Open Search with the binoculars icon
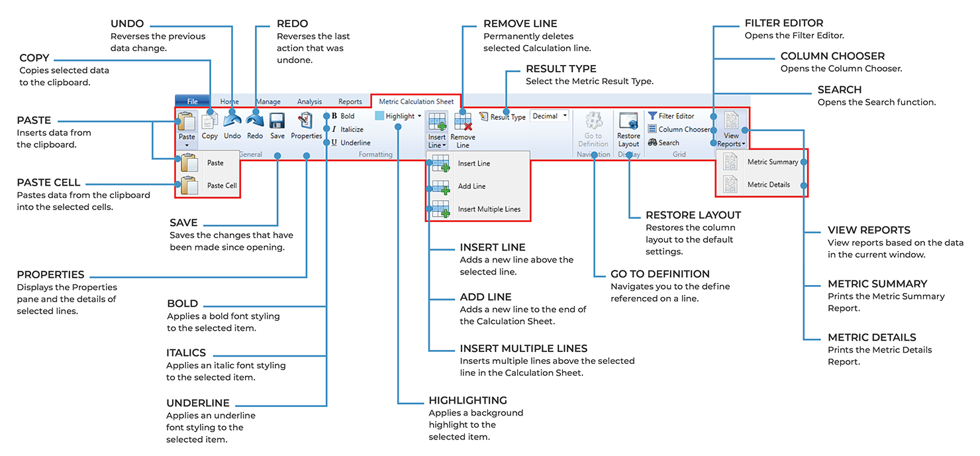The height and width of the screenshot is (456, 980). (653, 142)
